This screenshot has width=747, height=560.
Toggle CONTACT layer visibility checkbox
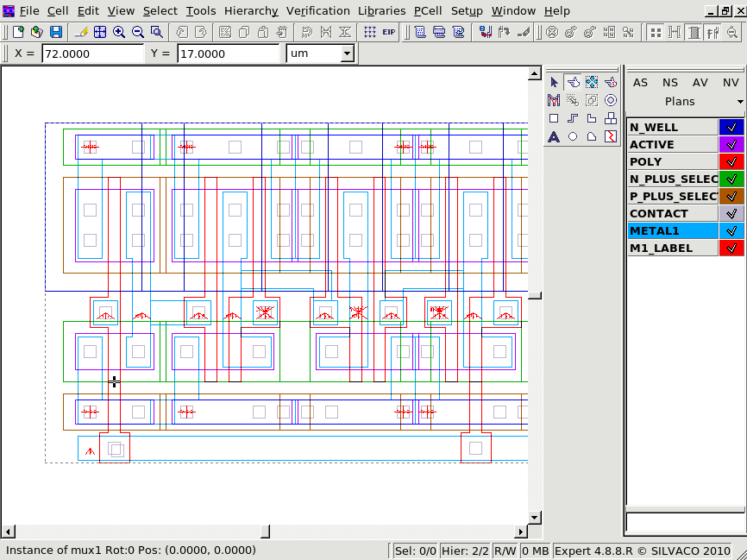click(x=731, y=213)
